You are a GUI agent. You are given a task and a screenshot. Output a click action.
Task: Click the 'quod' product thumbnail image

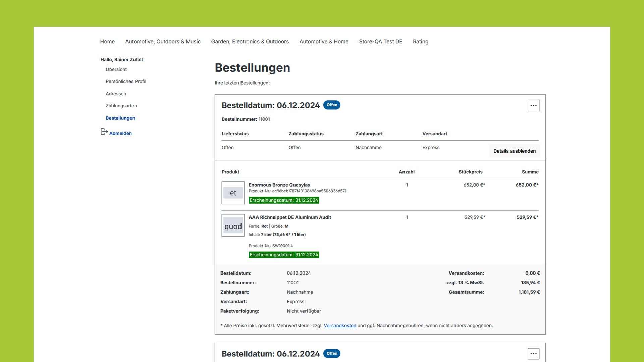click(233, 226)
